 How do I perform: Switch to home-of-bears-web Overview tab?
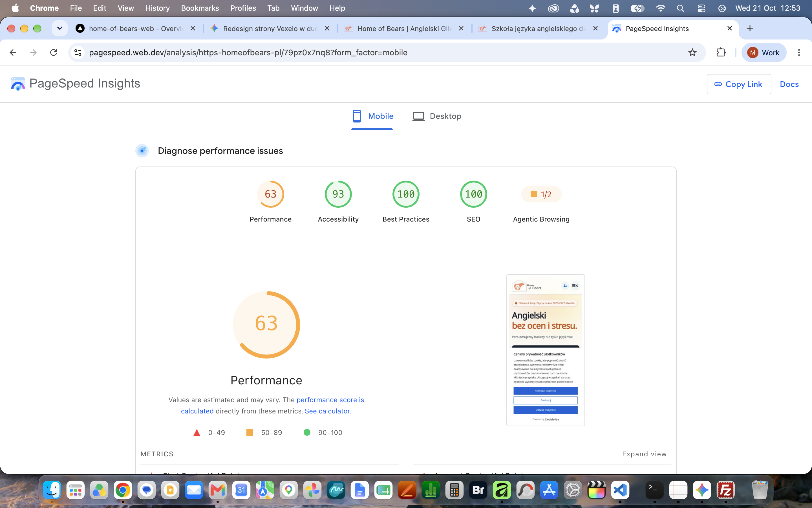[136, 29]
